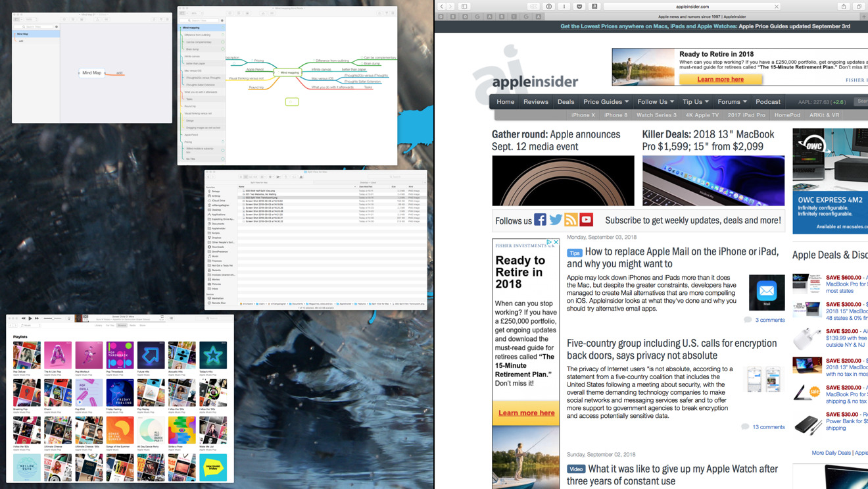The width and height of the screenshot is (868, 489).
Task: Open the Music media picker in iTunes
Action: point(32,325)
